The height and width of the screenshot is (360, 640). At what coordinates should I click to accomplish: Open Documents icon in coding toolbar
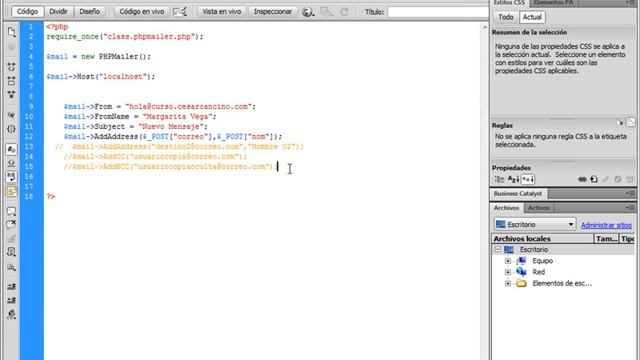(11, 32)
